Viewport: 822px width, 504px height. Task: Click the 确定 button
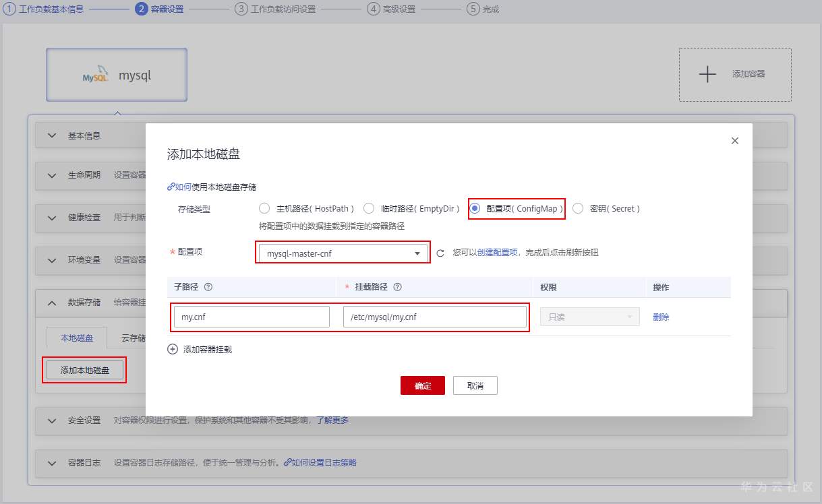click(x=423, y=385)
